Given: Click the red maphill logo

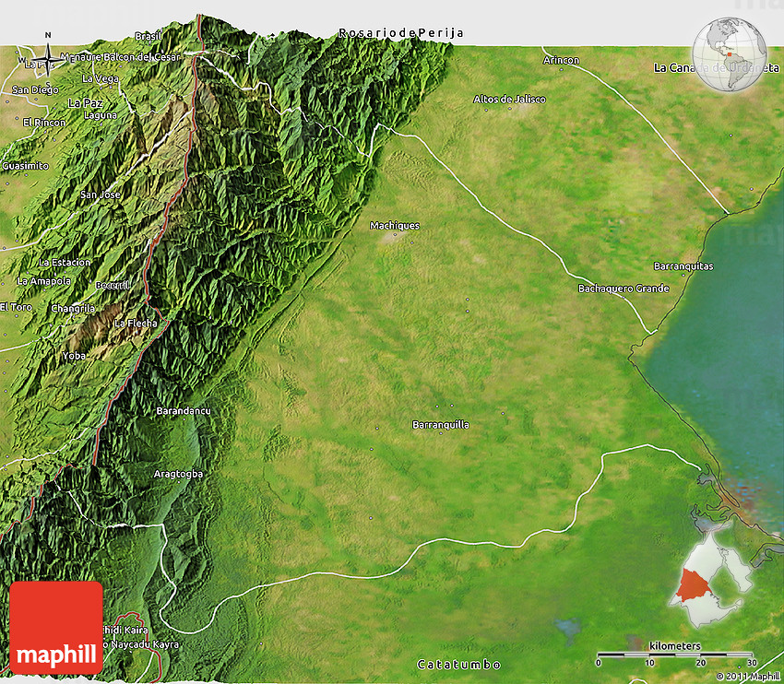Looking at the screenshot, I should (56, 627).
